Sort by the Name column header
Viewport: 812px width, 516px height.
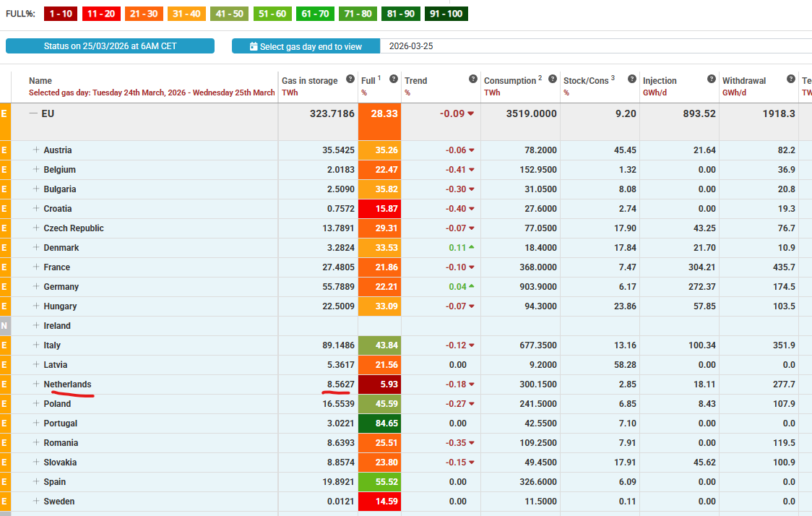coord(40,81)
